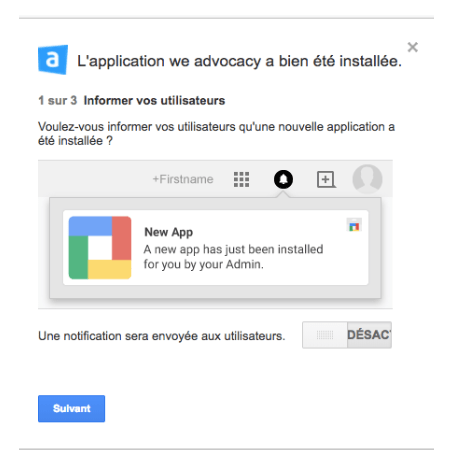Click the 'bien été installée' title text

click(340, 61)
